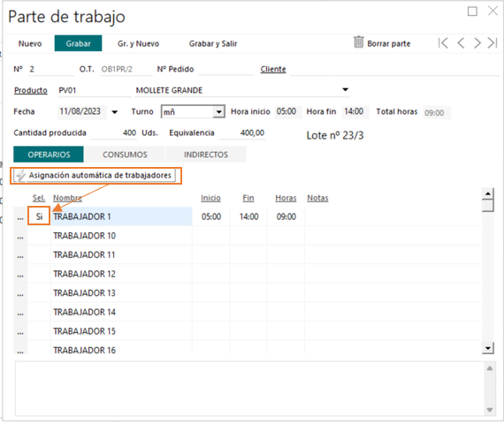The width and height of the screenshot is (504, 424).
Task: Expand the Producto description dropdown arrow
Action: 345,89
